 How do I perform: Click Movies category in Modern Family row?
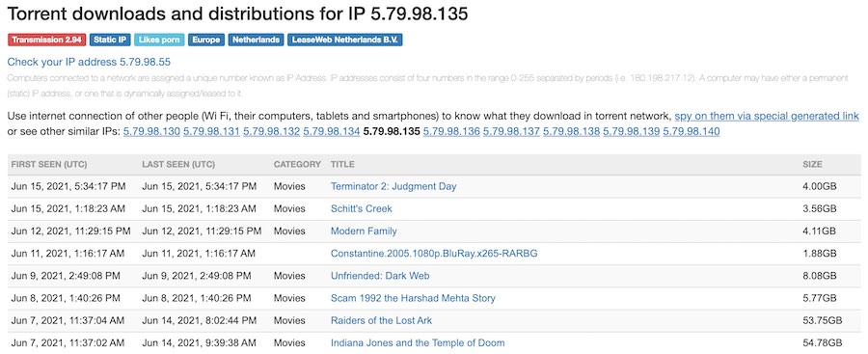(289, 231)
